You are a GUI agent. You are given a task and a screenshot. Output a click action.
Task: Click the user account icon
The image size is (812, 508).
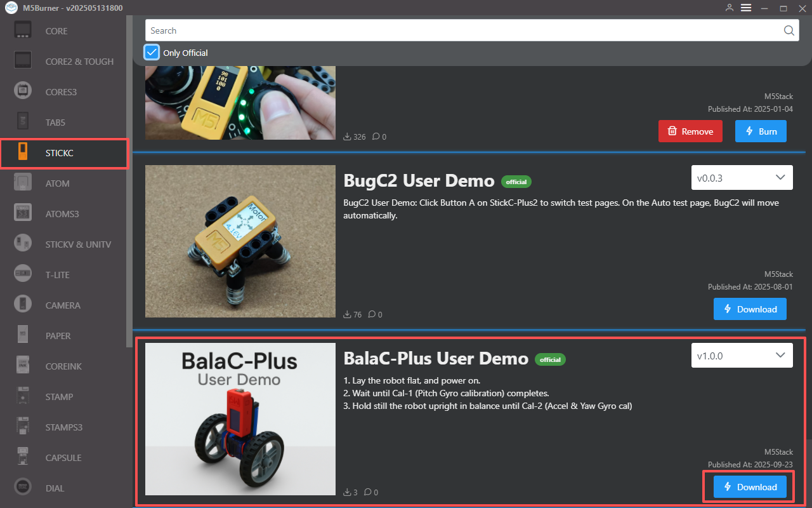pos(729,8)
